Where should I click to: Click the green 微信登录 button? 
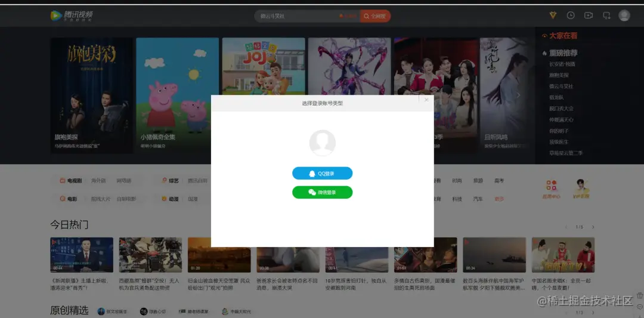(323, 192)
